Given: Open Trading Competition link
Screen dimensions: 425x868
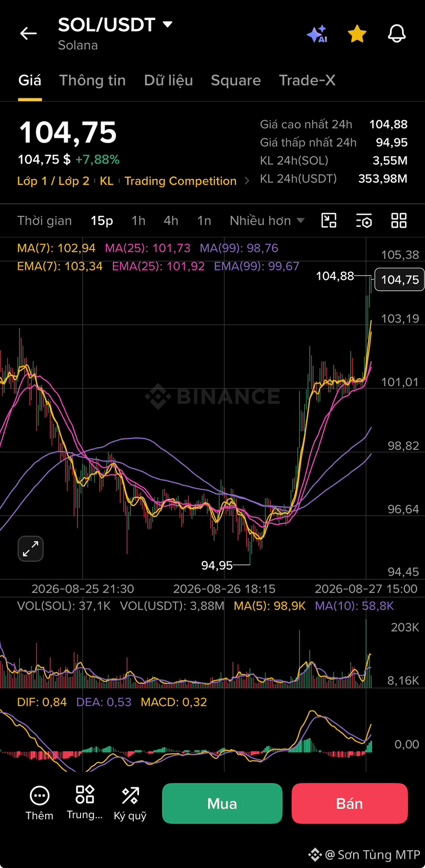Looking at the screenshot, I should (181, 181).
